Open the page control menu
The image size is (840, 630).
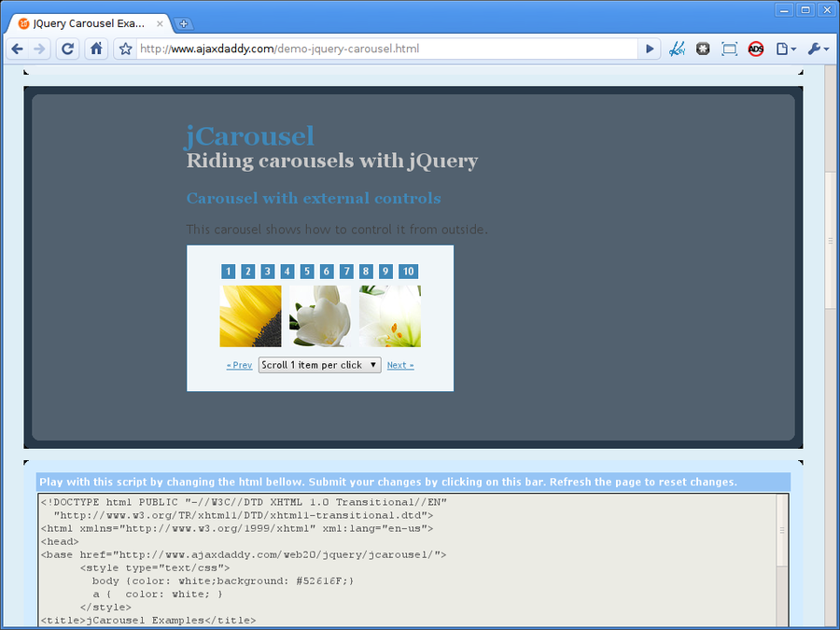tap(786, 49)
